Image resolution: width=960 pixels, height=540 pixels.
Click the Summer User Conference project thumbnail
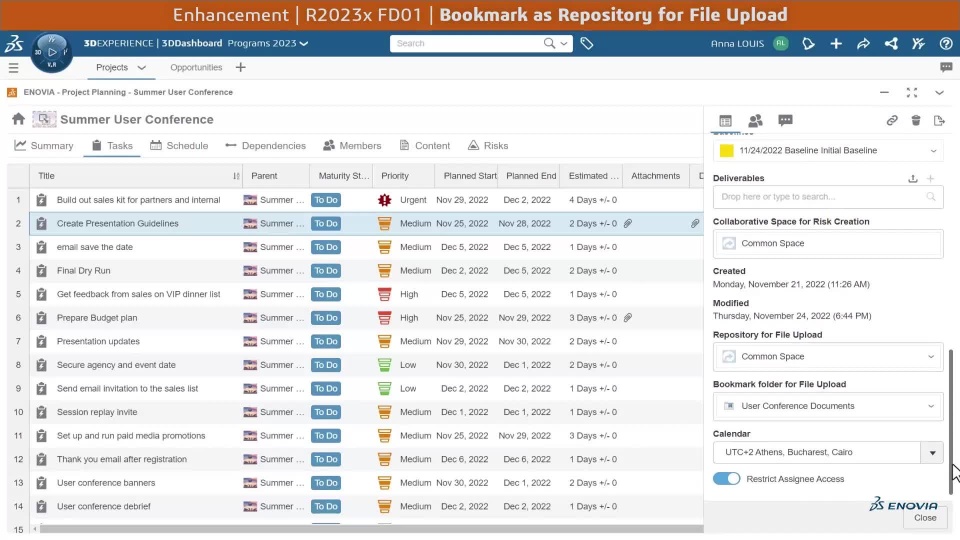(x=44, y=119)
